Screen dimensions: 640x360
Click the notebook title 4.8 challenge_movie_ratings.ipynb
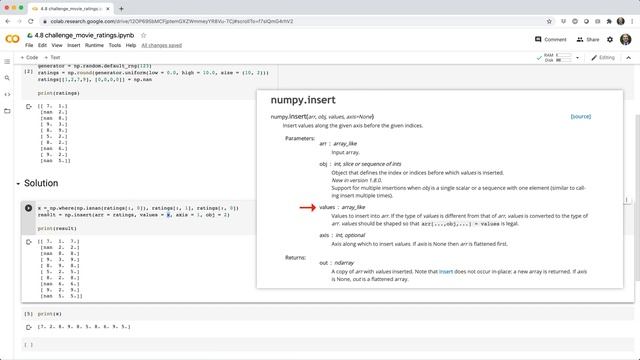84,36
